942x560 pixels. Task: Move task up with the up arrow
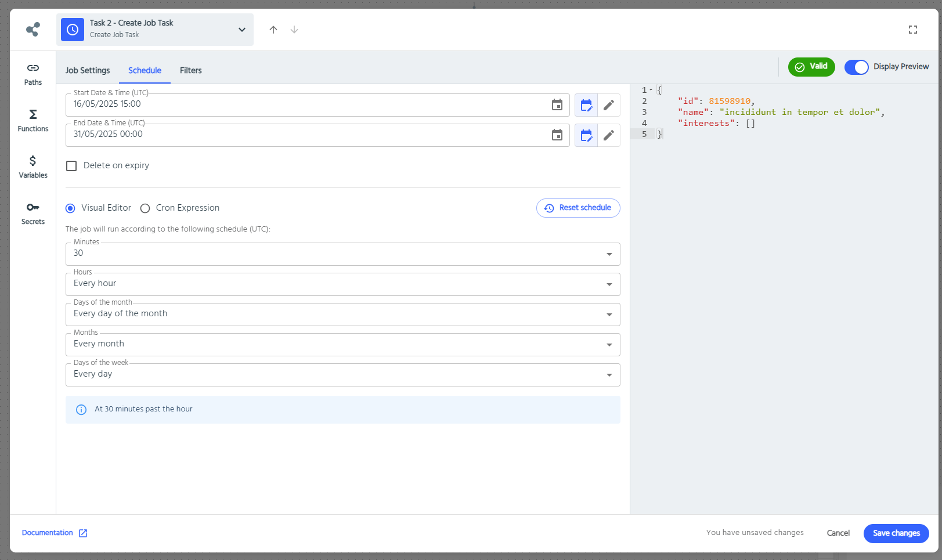click(273, 30)
